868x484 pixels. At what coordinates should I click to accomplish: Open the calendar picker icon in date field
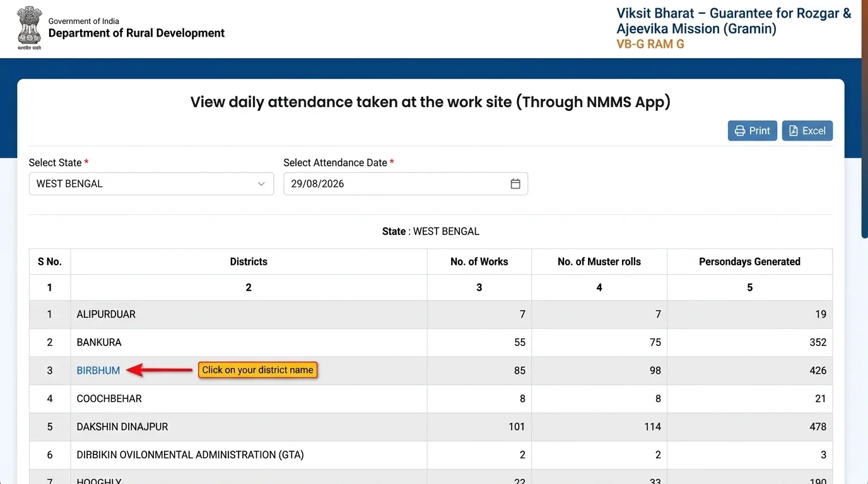pyautogui.click(x=515, y=184)
